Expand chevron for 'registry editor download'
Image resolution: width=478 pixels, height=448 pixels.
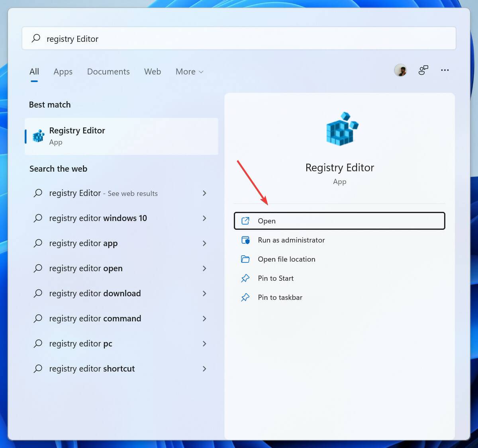pyautogui.click(x=204, y=293)
